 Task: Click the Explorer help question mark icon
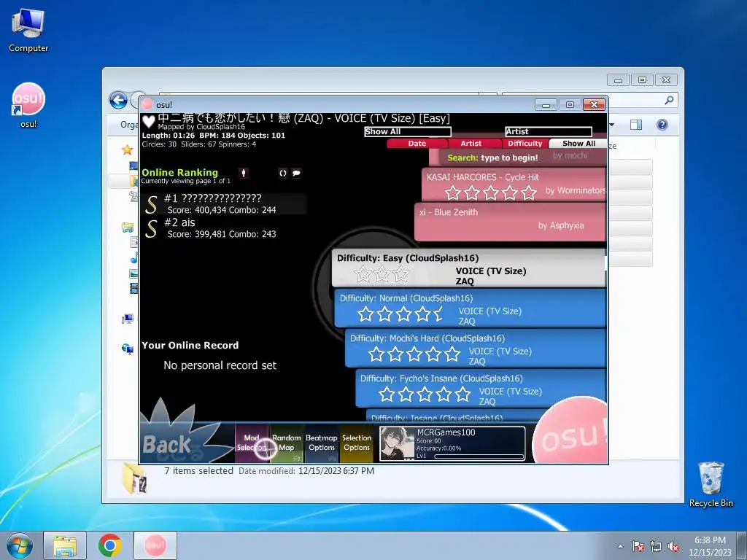point(662,125)
